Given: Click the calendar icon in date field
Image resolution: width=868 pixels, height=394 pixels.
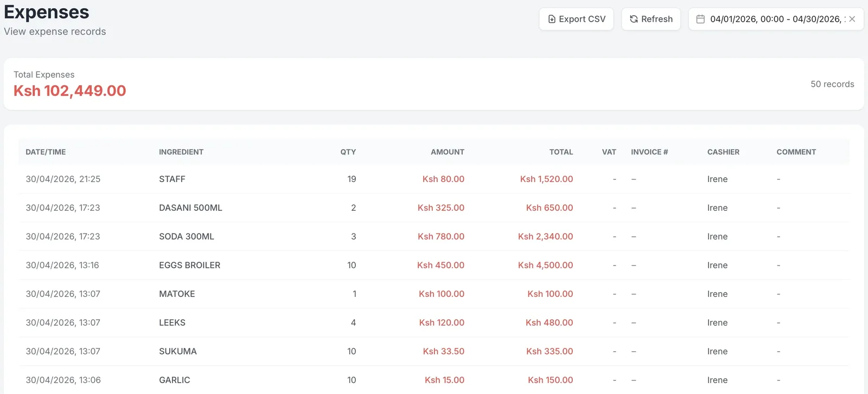Looking at the screenshot, I should tap(700, 19).
